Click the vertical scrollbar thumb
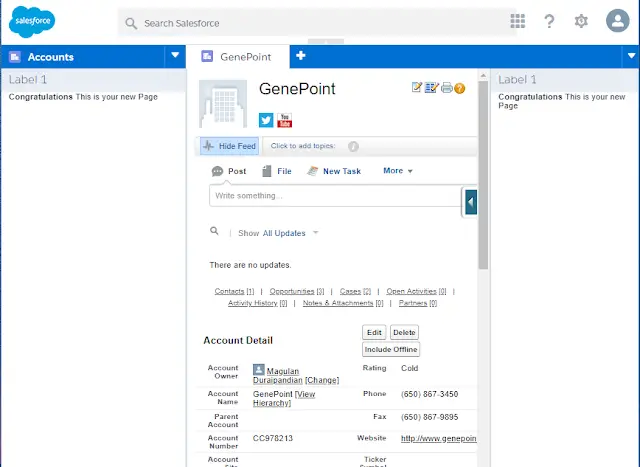The width and height of the screenshot is (640, 467). pyautogui.click(x=483, y=175)
